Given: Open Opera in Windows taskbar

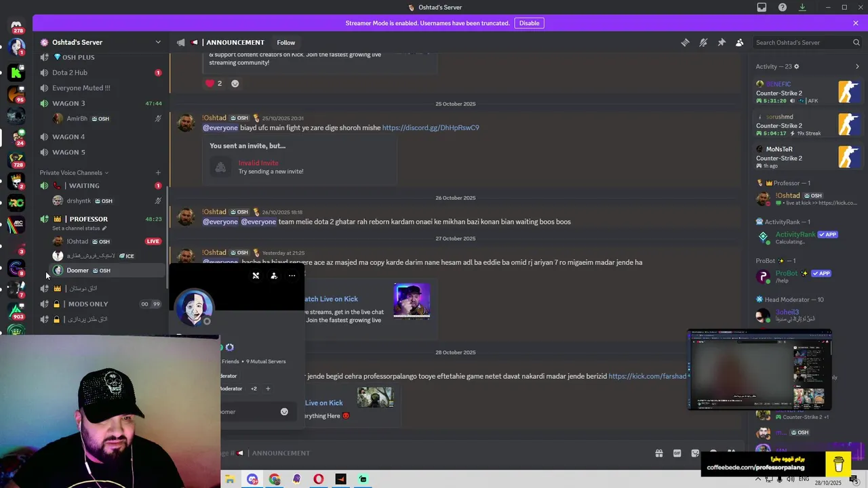Looking at the screenshot, I should tap(318, 479).
